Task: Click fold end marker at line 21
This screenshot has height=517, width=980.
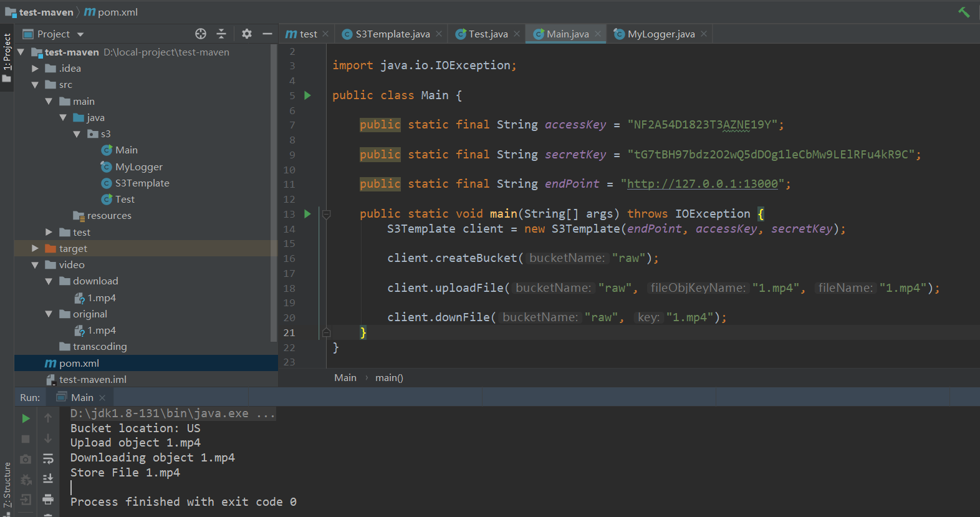Action: click(326, 332)
